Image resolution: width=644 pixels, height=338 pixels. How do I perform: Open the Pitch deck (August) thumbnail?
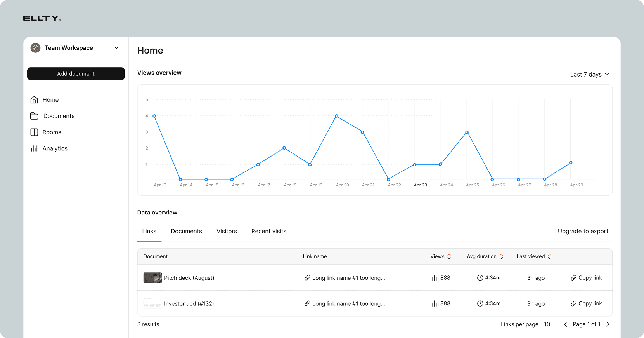[152, 278]
